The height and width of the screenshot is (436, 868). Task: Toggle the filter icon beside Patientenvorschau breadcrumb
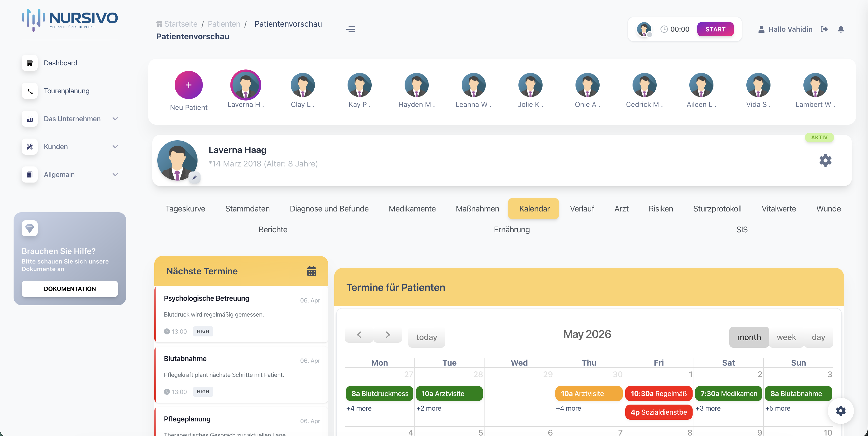(x=350, y=29)
